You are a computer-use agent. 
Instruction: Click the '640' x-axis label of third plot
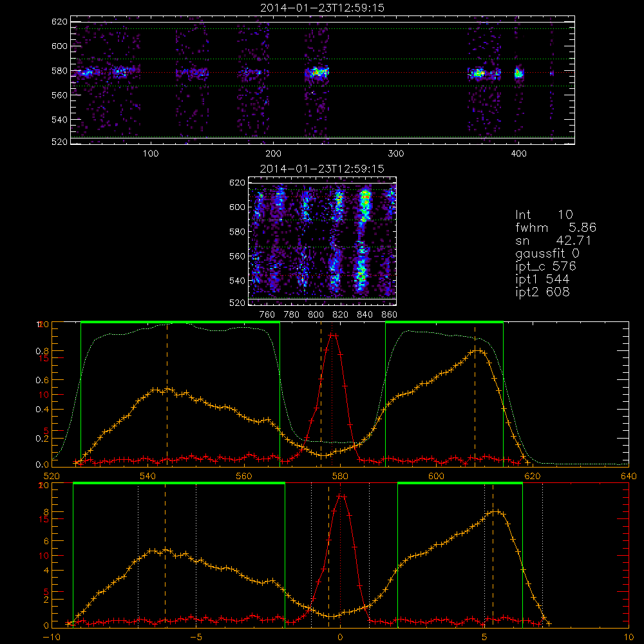point(629,476)
